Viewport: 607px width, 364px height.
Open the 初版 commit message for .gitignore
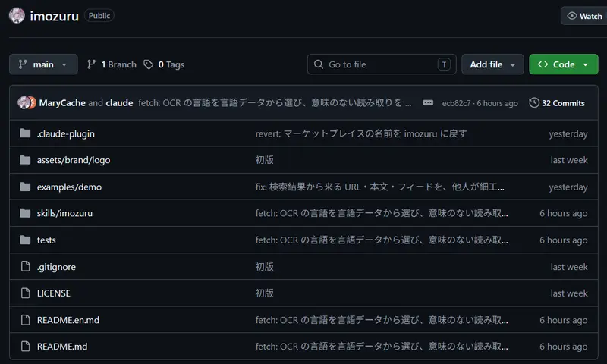point(264,266)
